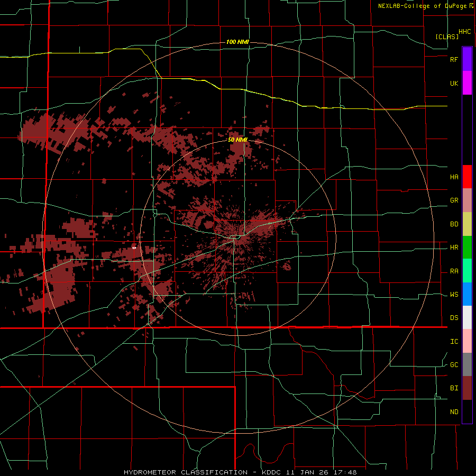Click the 50 NMI range ring label

coord(237,140)
